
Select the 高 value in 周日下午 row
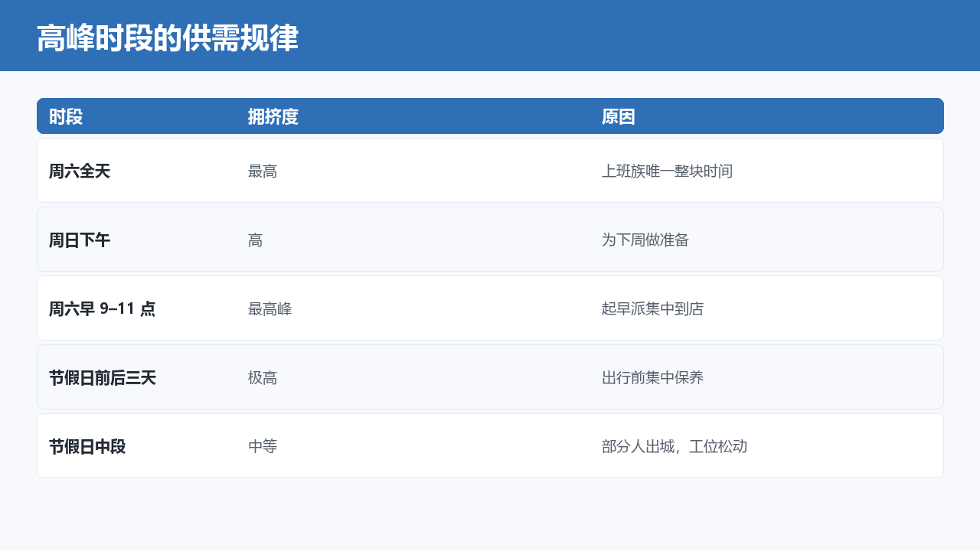(255, 240)
